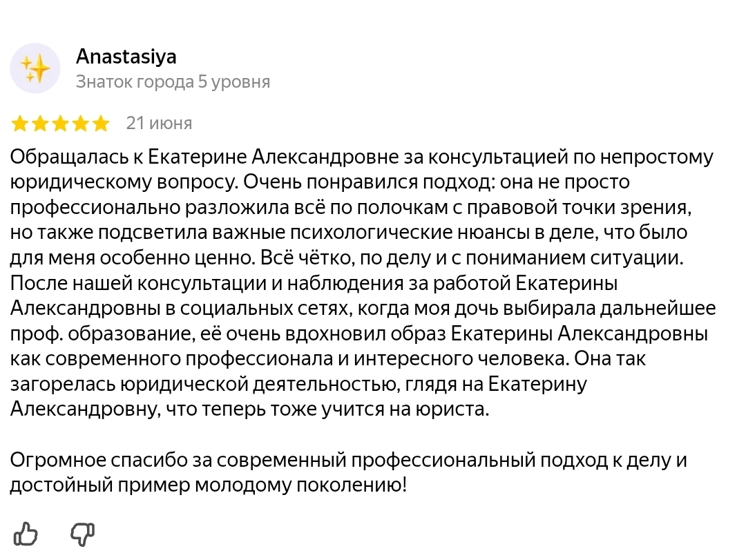
Task: Click the line starting with профессионально разложила
Action: coord(351,207)
